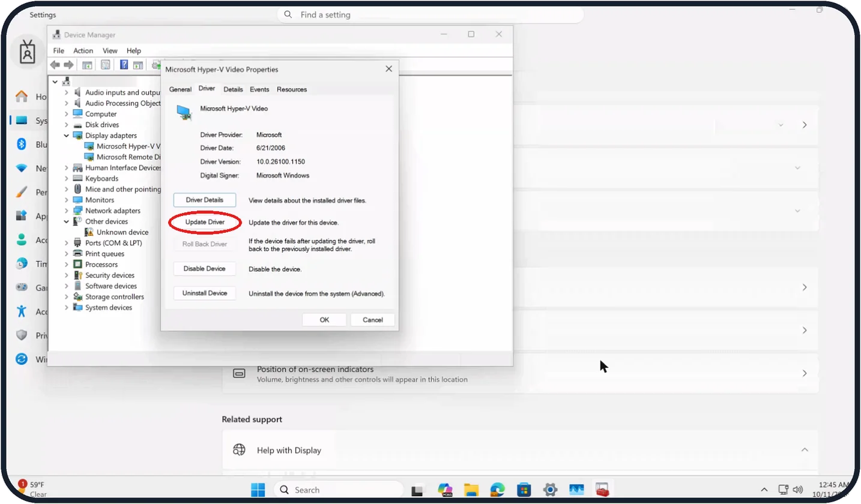Open the Network Wi-Fi icon in Settings sidebar
Screen dimensions: 861x504
pos(22,169)
